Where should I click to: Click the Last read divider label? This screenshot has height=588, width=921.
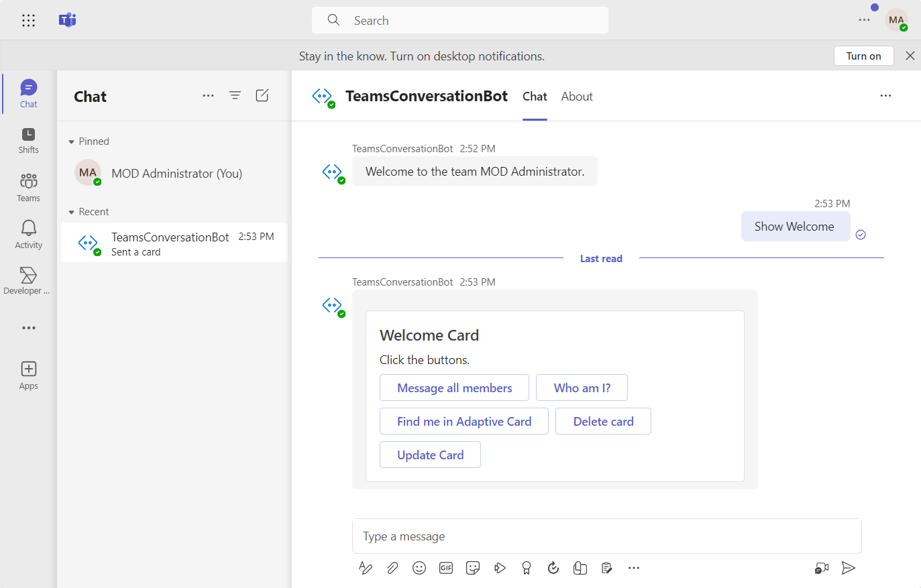click(601, 258)
